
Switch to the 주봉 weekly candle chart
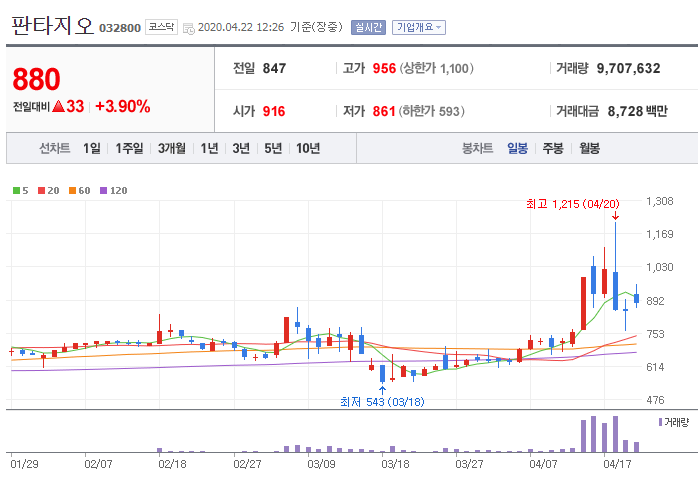553,148
